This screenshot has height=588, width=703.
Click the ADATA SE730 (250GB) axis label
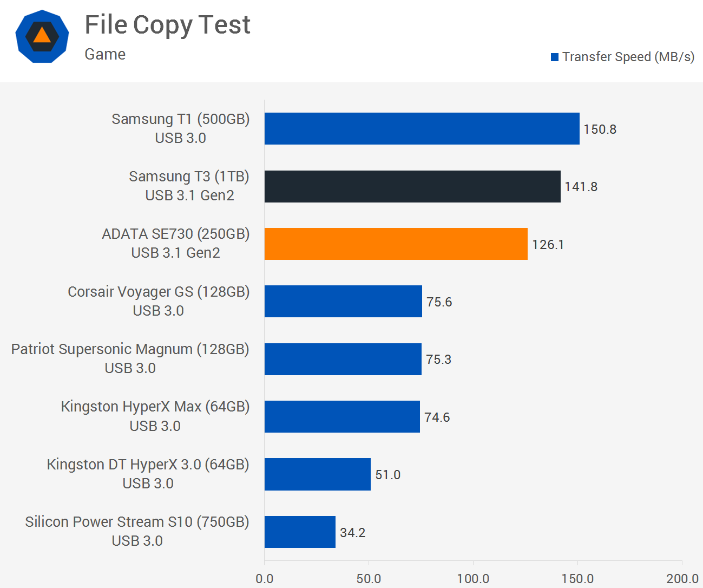[x=176, y=234]
